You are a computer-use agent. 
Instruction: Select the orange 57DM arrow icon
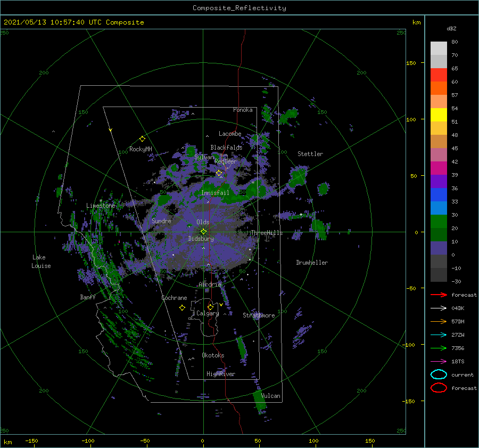tap(439, 321)
